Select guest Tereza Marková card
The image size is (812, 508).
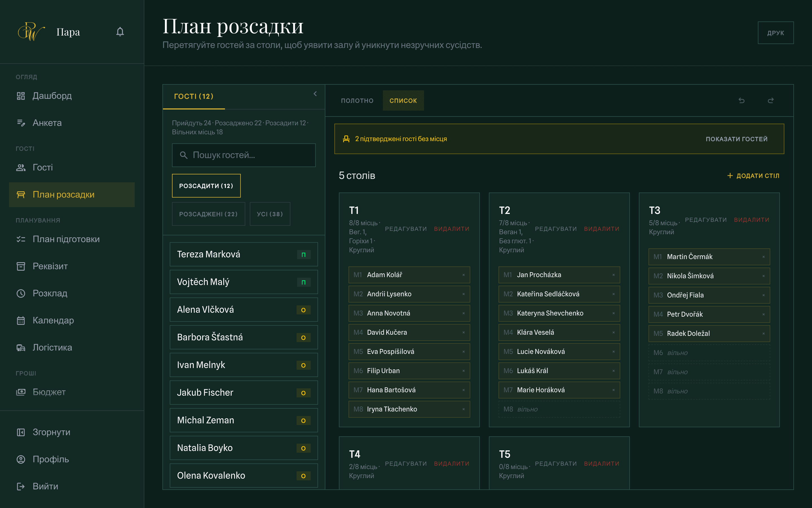click(x=244, y=254)
